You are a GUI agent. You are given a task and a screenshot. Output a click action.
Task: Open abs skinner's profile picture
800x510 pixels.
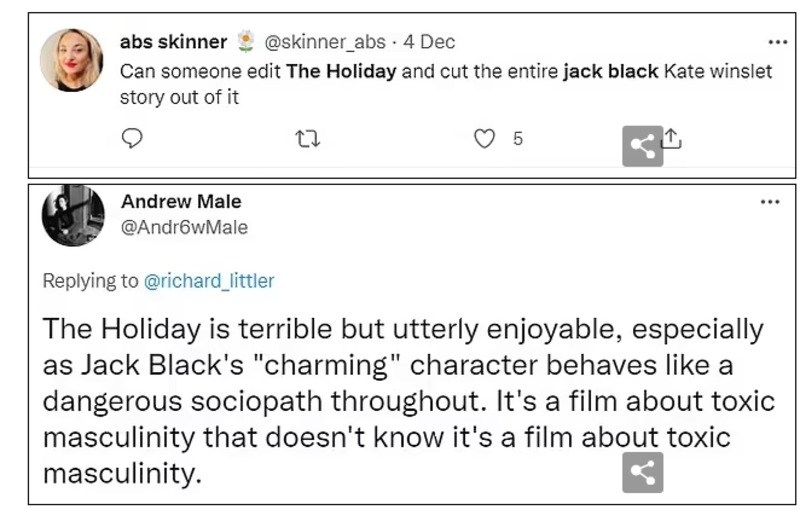tap(71, 60)
